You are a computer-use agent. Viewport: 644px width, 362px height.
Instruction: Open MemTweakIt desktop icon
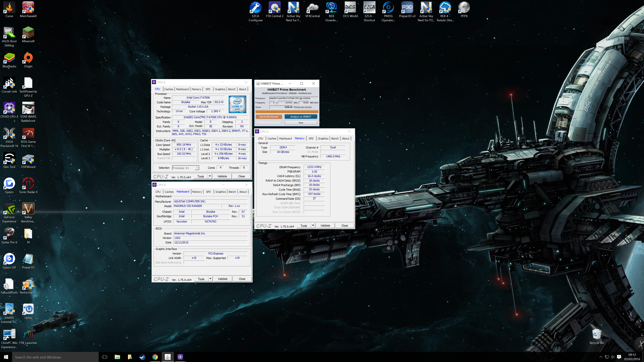tap(28, 10)
